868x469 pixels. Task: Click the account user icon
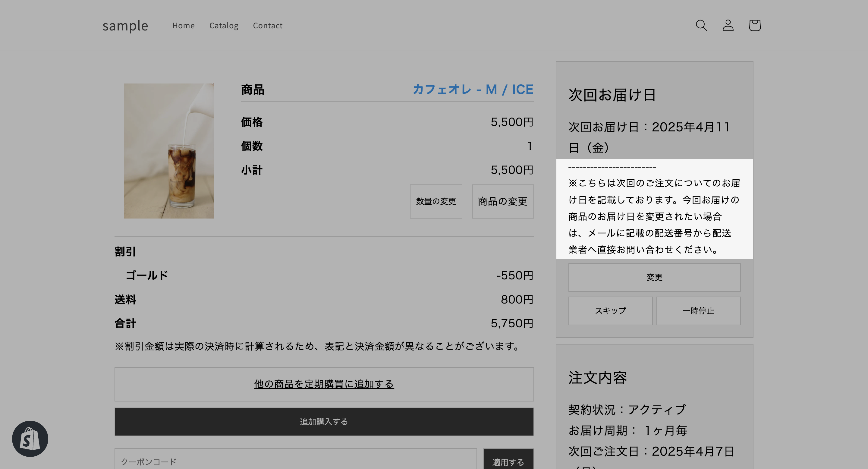point(728,25)
